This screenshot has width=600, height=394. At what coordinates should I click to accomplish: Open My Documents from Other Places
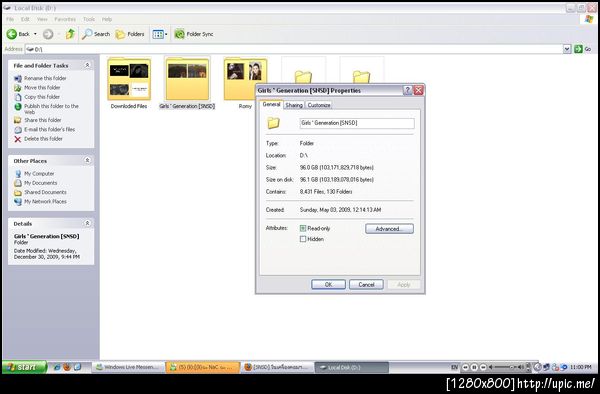[x=36, y=183]
